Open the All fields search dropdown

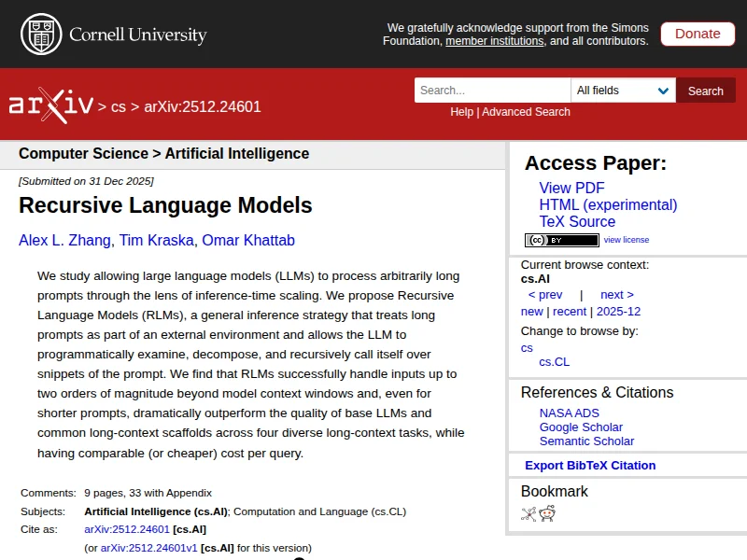(623, 91)
